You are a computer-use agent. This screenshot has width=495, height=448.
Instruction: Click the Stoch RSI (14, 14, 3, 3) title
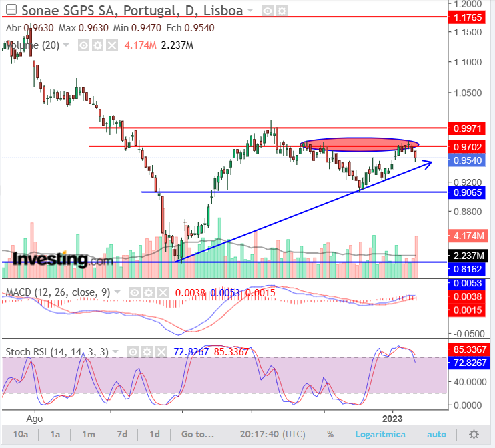click(57, 352)
